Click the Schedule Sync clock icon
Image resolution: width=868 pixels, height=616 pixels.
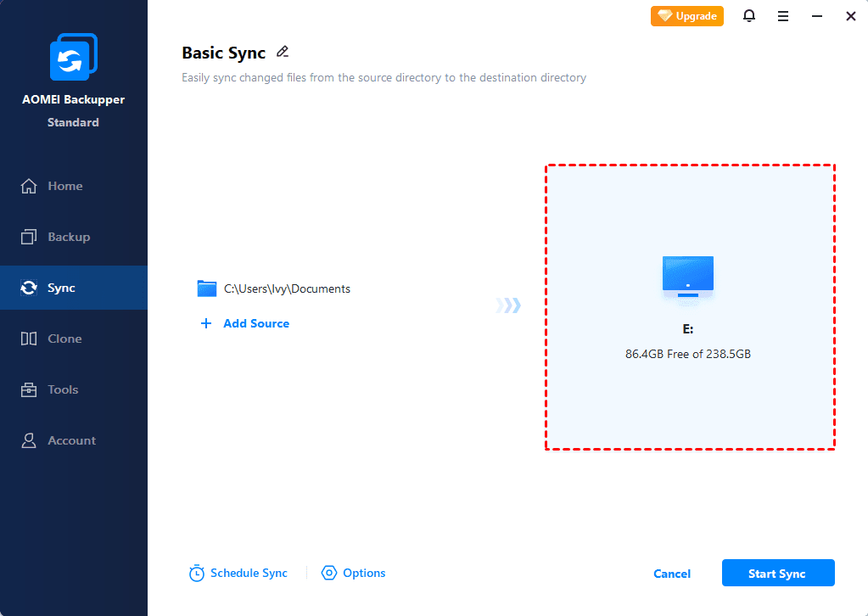click(197, 574)
